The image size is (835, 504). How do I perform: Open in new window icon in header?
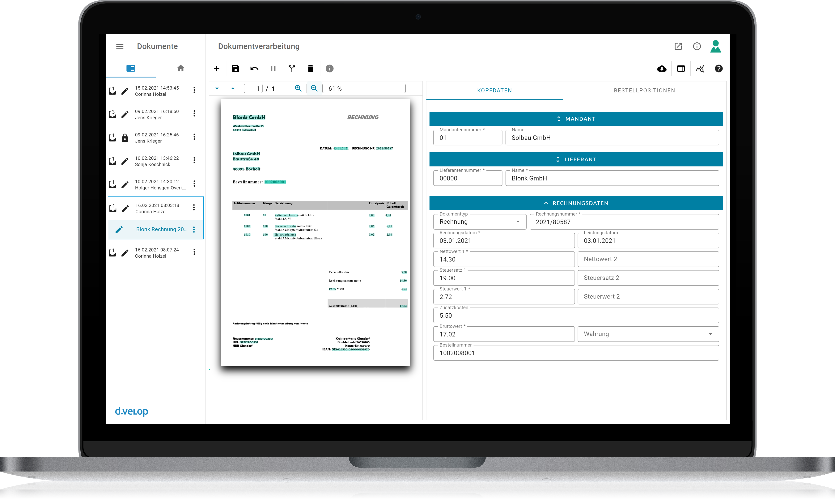click(678, 46)
